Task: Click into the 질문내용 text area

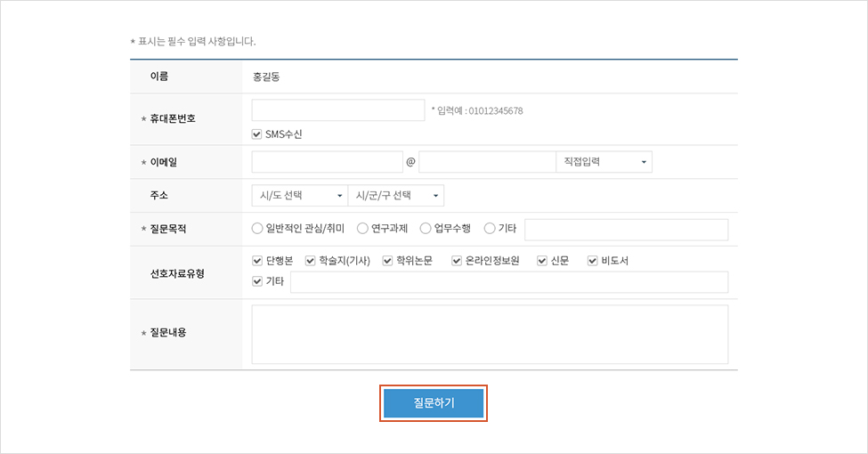Action: [490, 335]
